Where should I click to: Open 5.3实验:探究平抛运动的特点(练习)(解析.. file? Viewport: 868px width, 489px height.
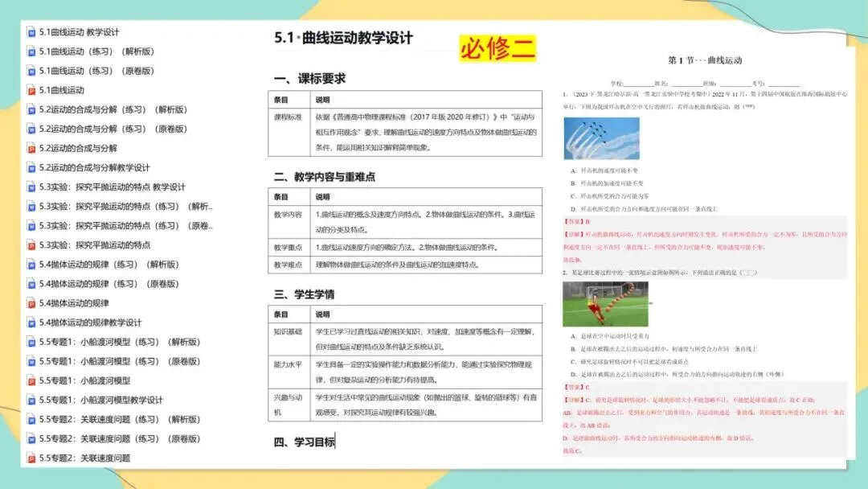pyautogui.click(x=125, y=207)
